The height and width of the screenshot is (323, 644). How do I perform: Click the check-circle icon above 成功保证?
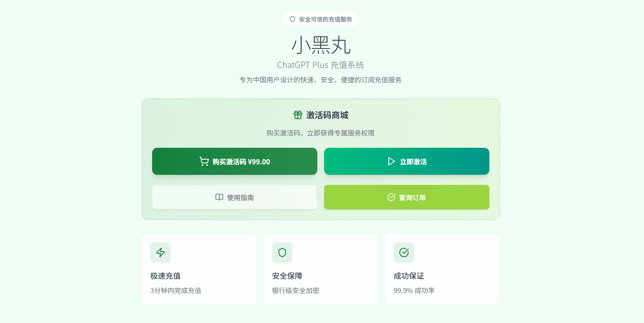point(404,252)
